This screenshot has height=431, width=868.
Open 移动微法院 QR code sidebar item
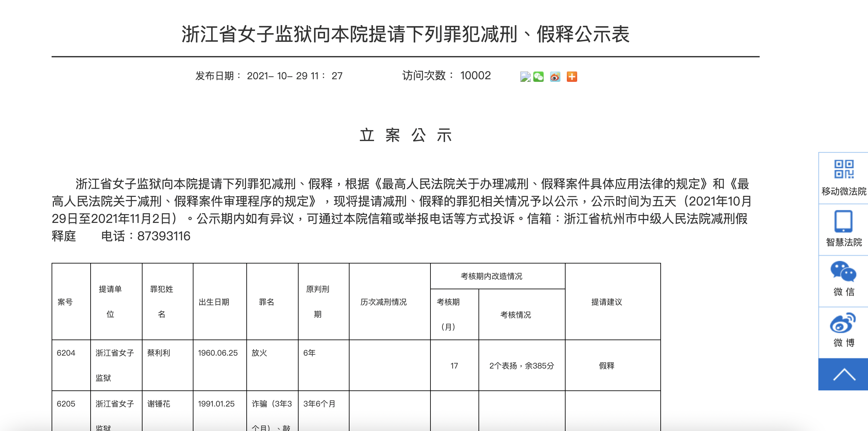(843, 178)
